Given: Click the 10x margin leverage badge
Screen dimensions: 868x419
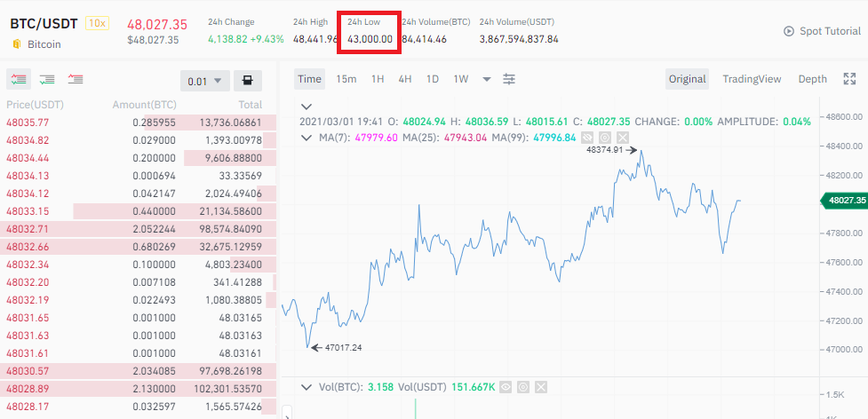Looking at the screenshot, I should point(98,23).
